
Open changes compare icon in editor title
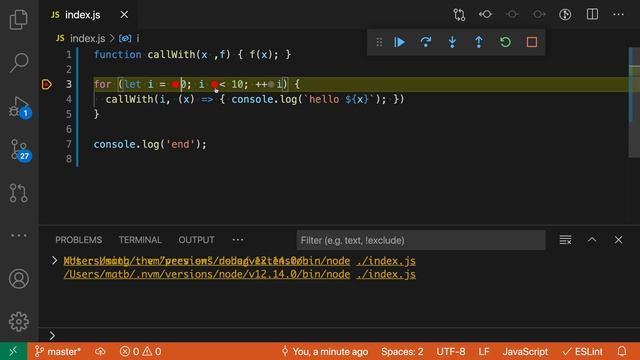pyautogui.click(x=459, y=15)
